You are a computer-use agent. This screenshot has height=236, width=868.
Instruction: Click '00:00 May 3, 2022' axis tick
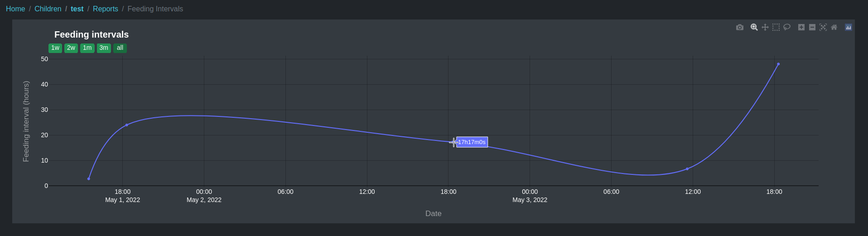point(530,196)
